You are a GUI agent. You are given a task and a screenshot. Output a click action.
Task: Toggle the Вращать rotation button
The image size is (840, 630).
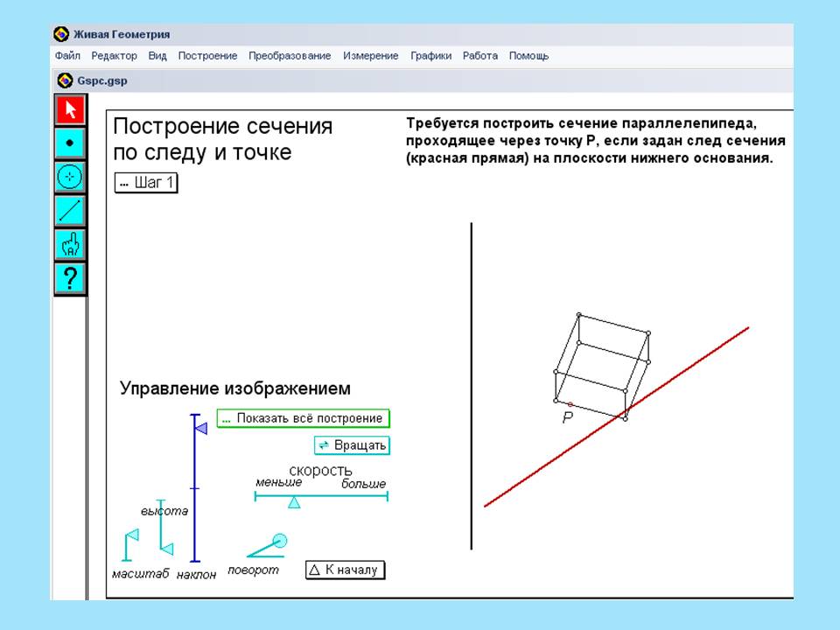click(351, 445)
